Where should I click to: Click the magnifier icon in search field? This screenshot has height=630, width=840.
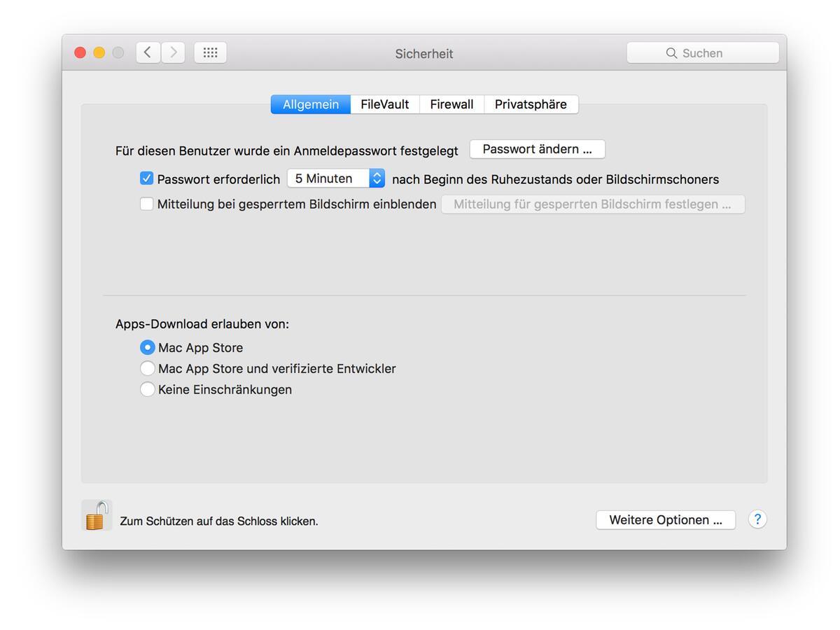[671, 53]
